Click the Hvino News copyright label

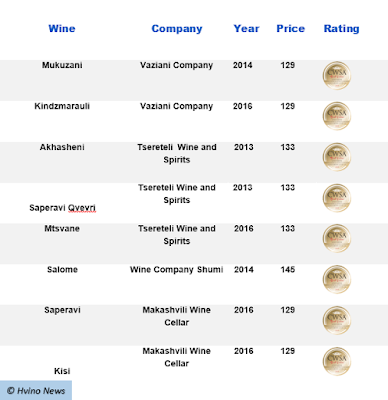(x=36, y=391)
